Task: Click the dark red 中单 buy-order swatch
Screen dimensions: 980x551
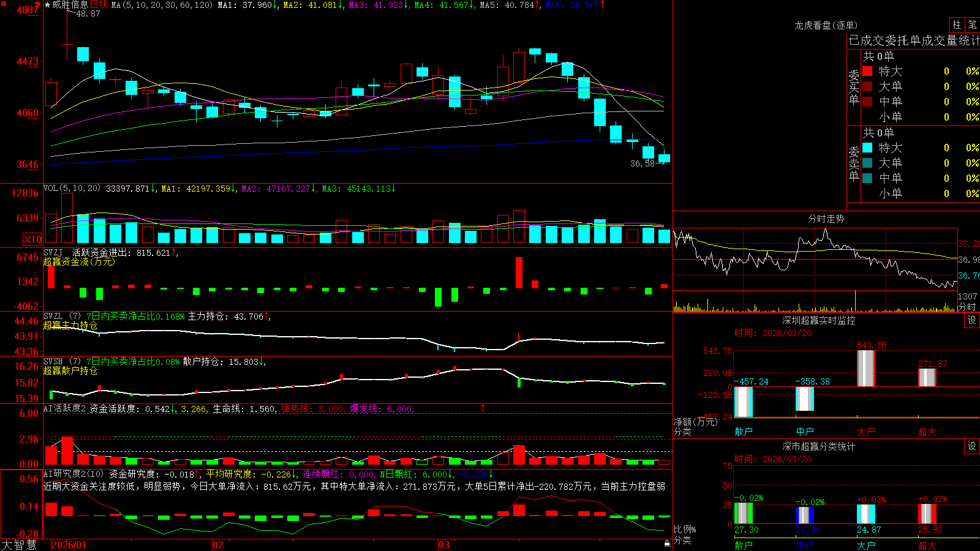Action: 867,102
